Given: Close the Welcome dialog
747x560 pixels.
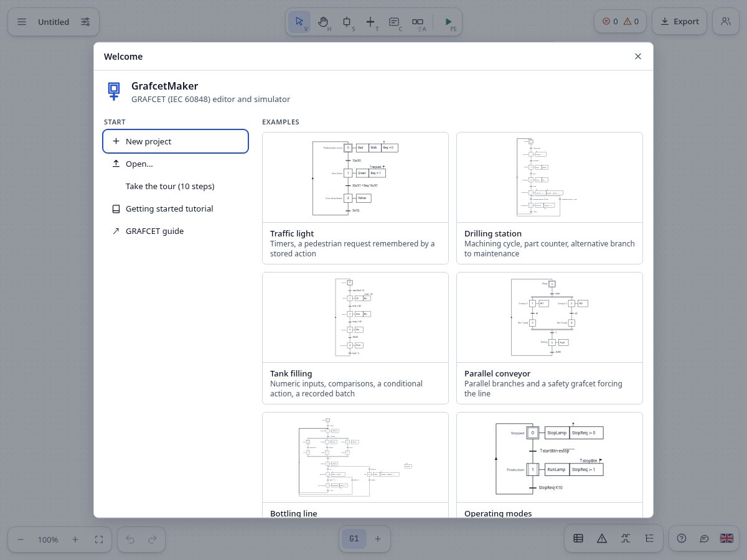Looking at the screenshot, I should coord(638,57).
